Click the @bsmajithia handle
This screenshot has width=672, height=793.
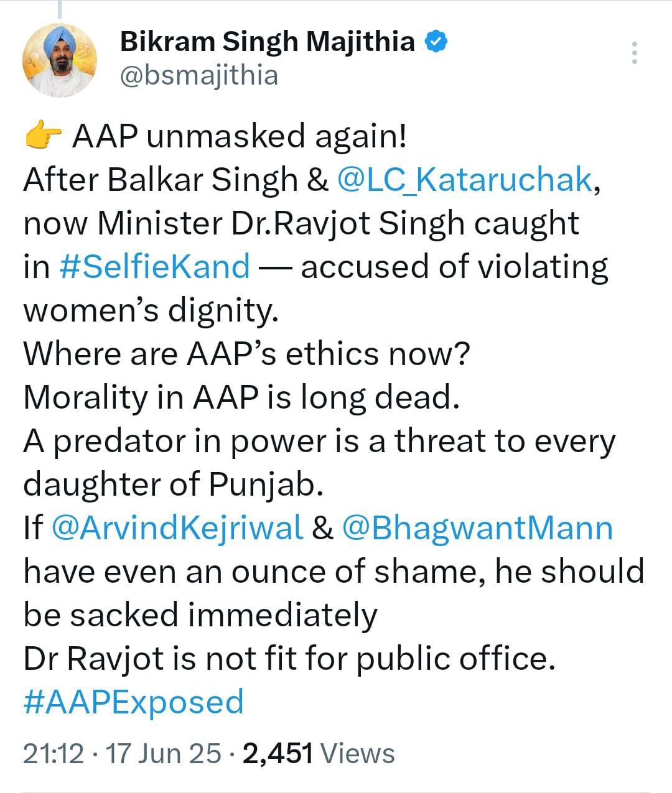coord(198,75)
